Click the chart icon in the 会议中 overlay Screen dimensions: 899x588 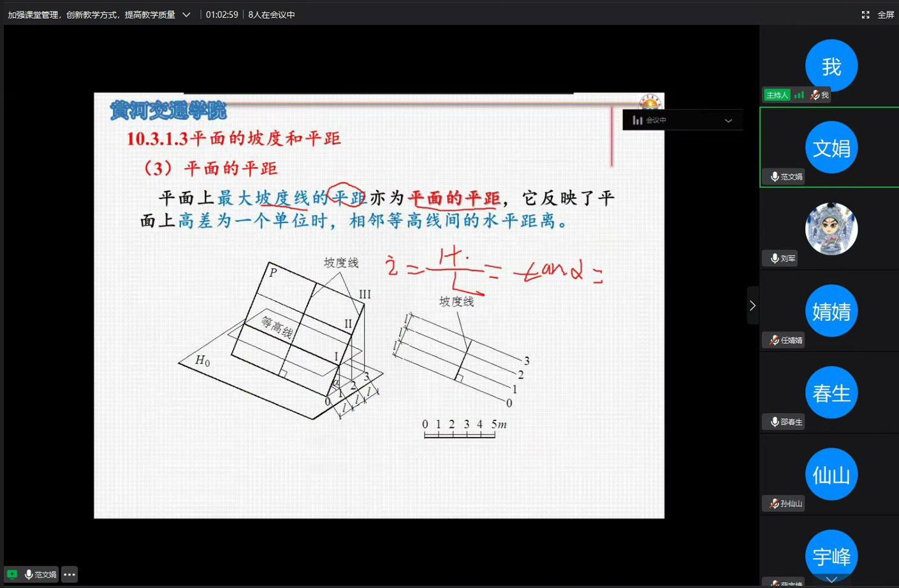pyautogui.click(x=638, y=120)
